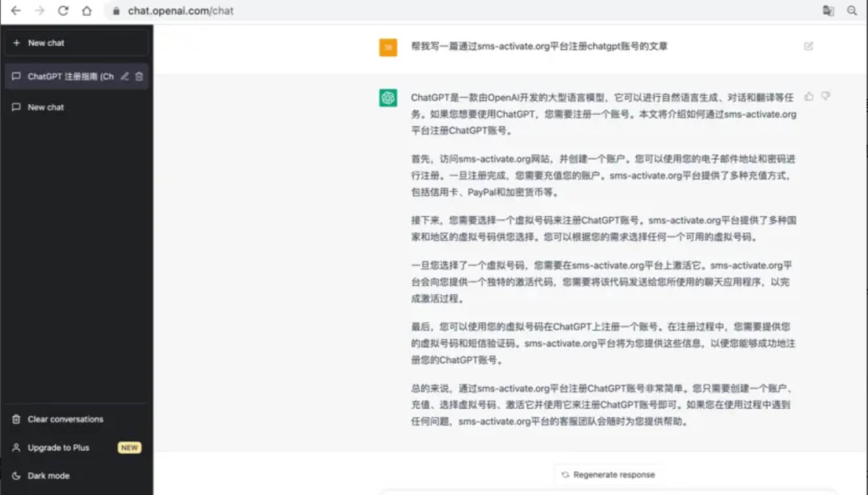Click the orange user avatar

[388, 47]
